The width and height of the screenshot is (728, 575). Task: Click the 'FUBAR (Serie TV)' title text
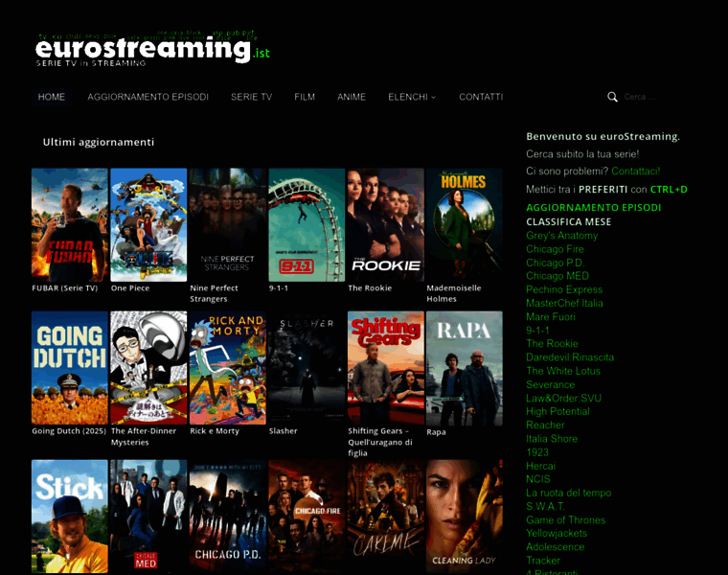(65, 287)
